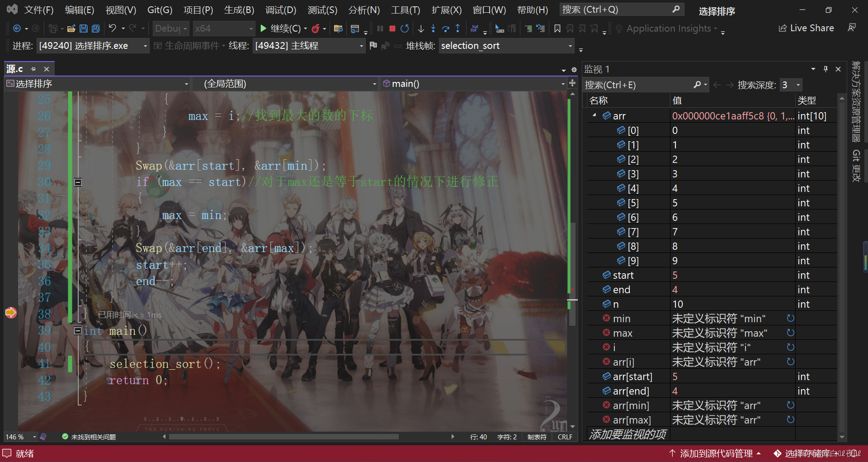The image size is (868, 462).
Task: Click Step Over icon
Action: [445, 29]
